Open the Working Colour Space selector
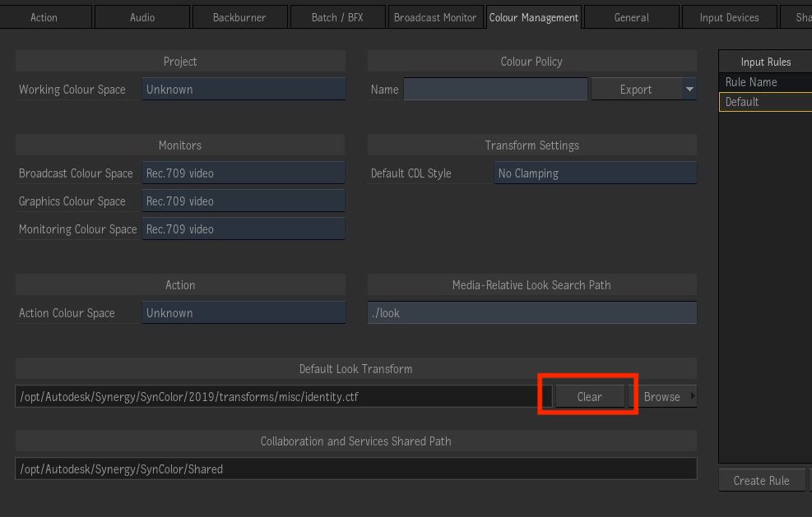Screen dimensions: 812x517 pyautogui.click(x=244, y=89)
